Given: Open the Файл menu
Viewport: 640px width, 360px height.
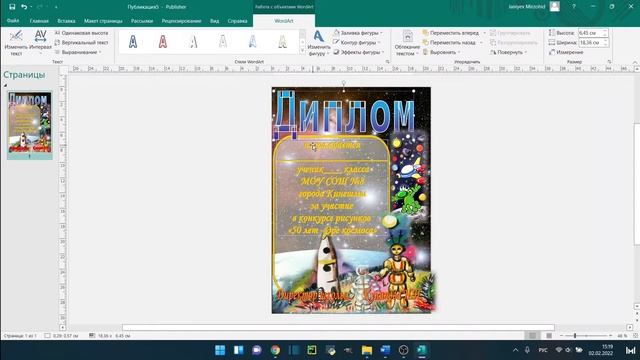Looking at the screenshot, I should click(13, 20).
